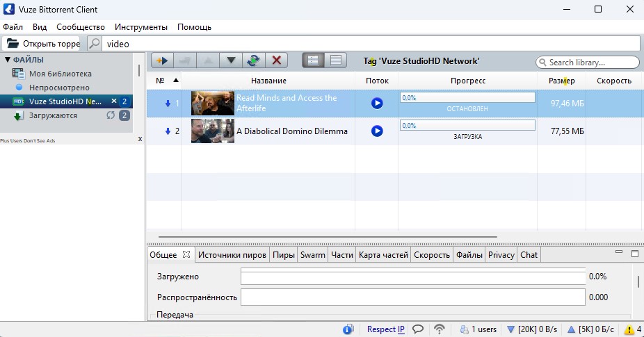Click the magnifier search icon beside video field
This screenshot has width=644, height=337.
(95, 44)
